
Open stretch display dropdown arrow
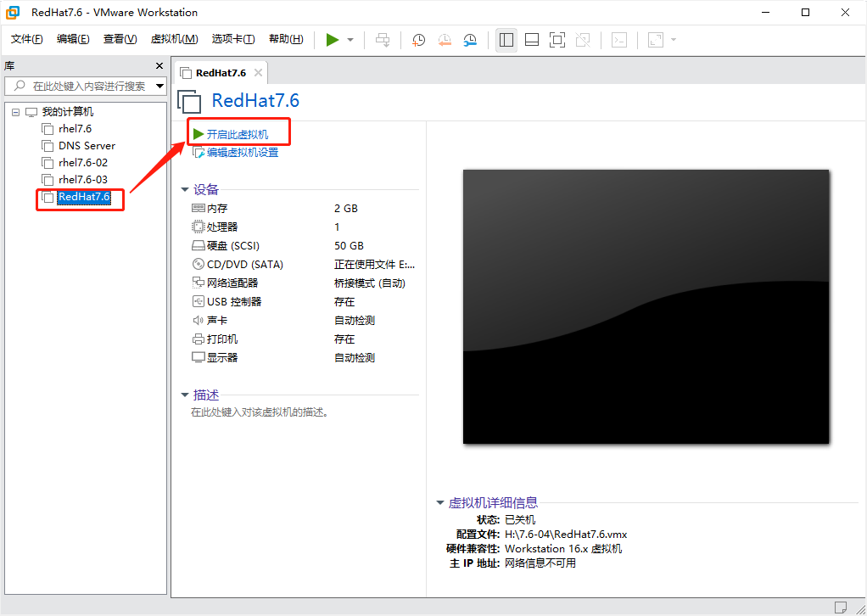tap(674, 40)
